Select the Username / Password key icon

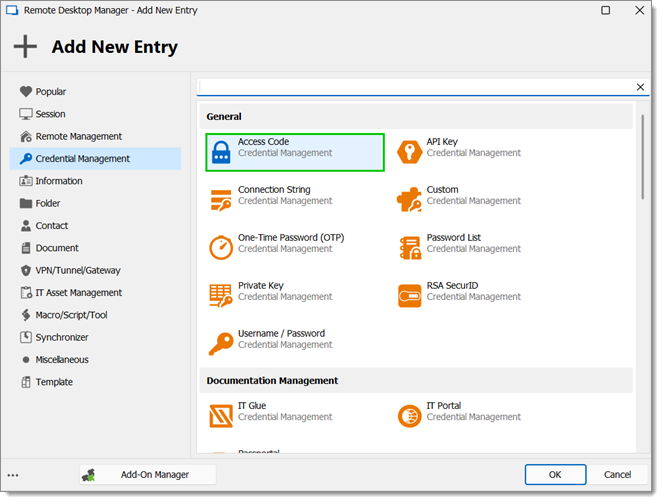221,343
